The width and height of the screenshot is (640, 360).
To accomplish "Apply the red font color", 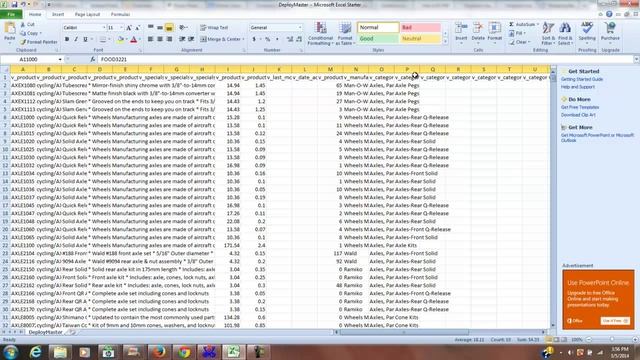I will coord(133,40).
